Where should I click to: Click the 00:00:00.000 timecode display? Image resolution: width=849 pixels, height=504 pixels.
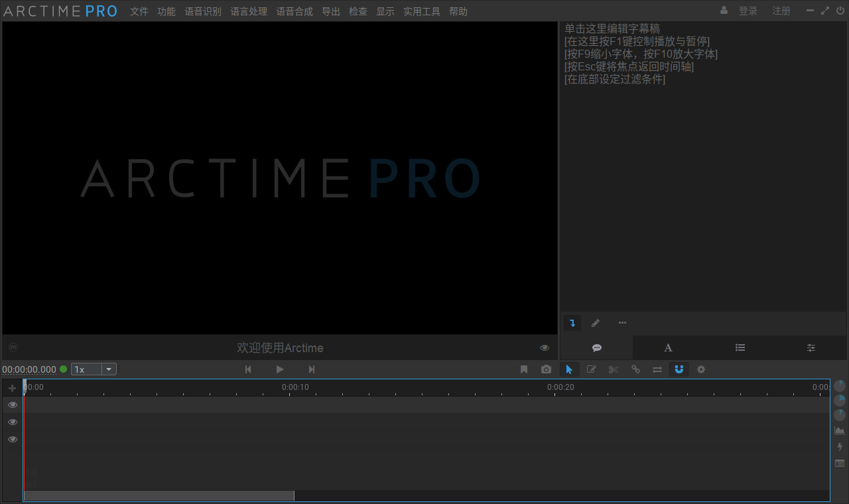[29, 369]
